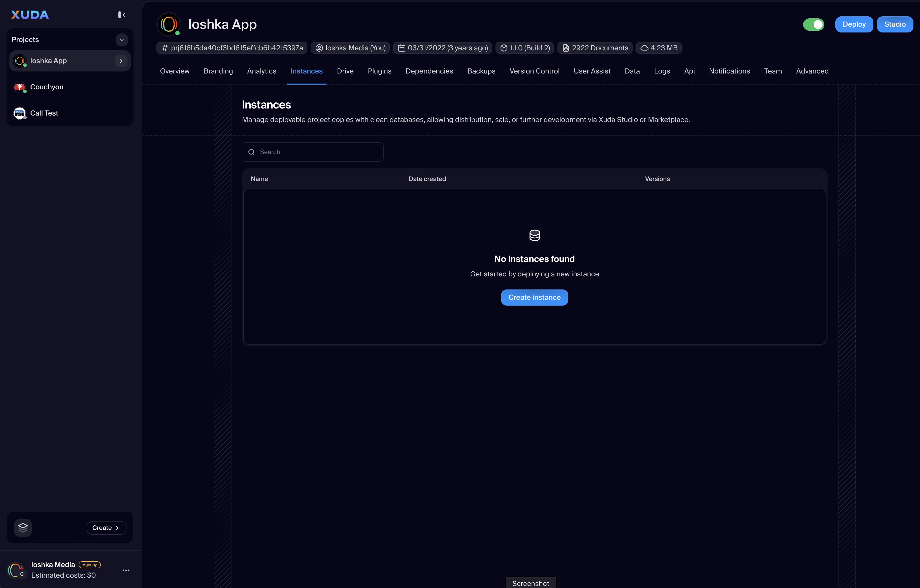This screenshot has width=920, height=588.
Task: Click the hash project ID badge
Action: pyautogui.click(x=232, y=48)
